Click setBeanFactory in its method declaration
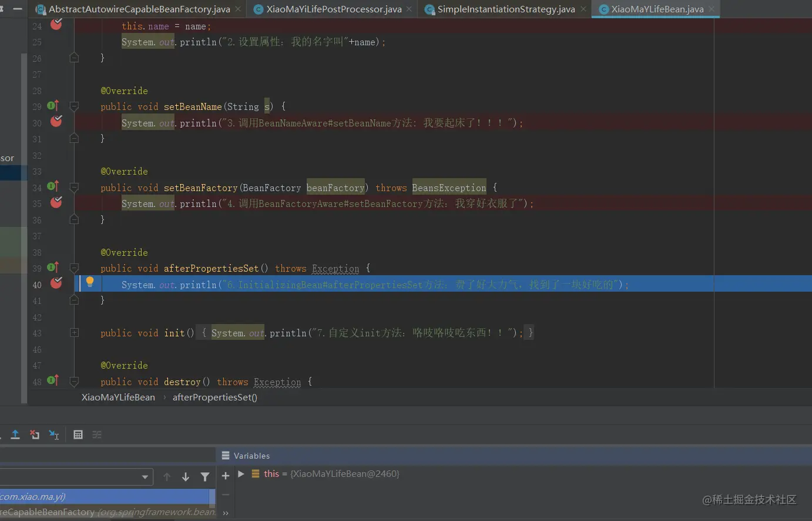Viewport: 812px width, 521px height. click(x=200, y=188)
